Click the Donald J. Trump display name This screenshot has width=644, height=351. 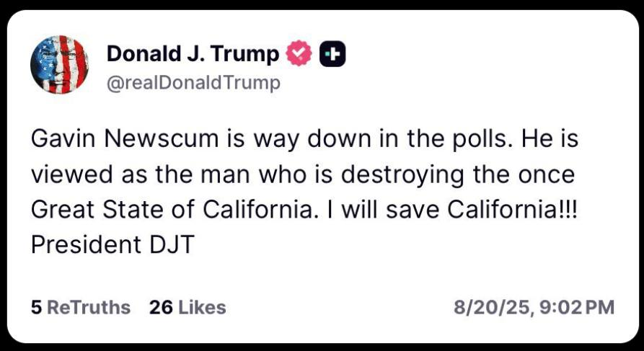point(193,54)
